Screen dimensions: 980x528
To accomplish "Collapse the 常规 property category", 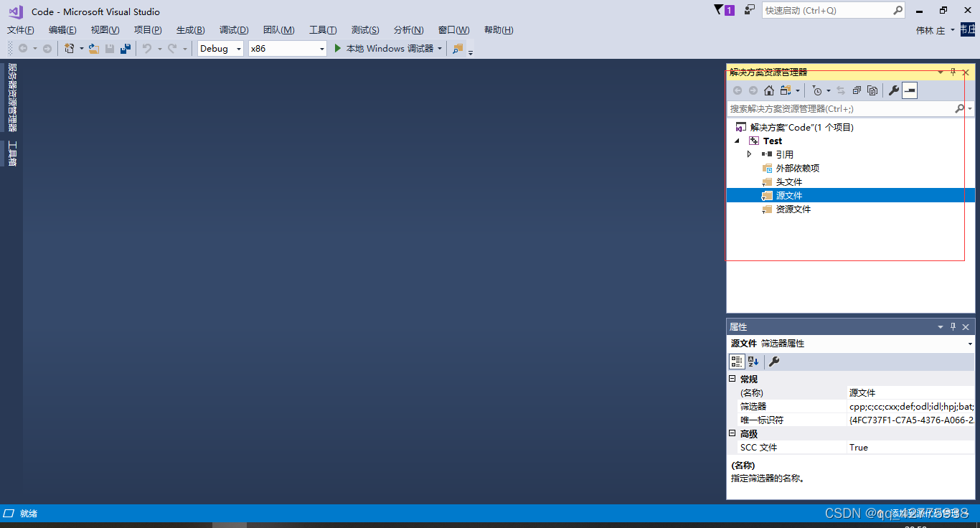I will pos(732,379).
